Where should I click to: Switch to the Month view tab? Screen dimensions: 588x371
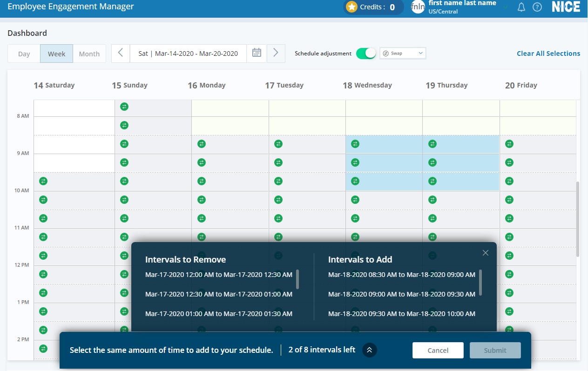coord(89,54)
